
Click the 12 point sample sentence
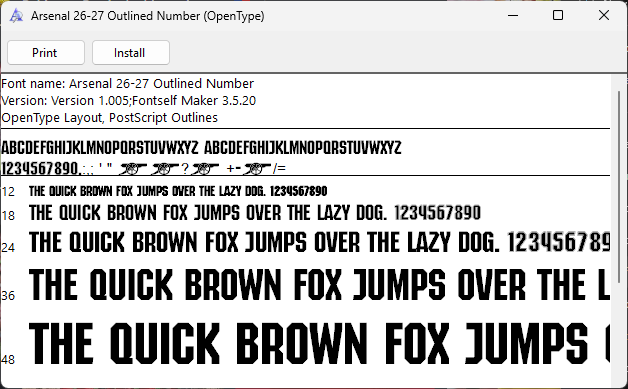point(178,191)
